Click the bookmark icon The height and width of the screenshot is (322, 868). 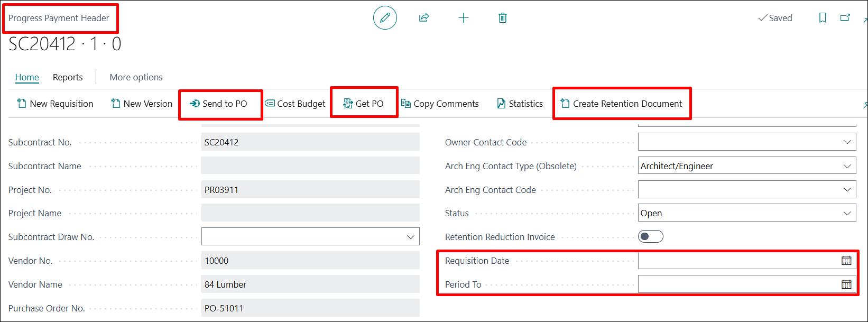pyautogui.click(x=823, y=18)
